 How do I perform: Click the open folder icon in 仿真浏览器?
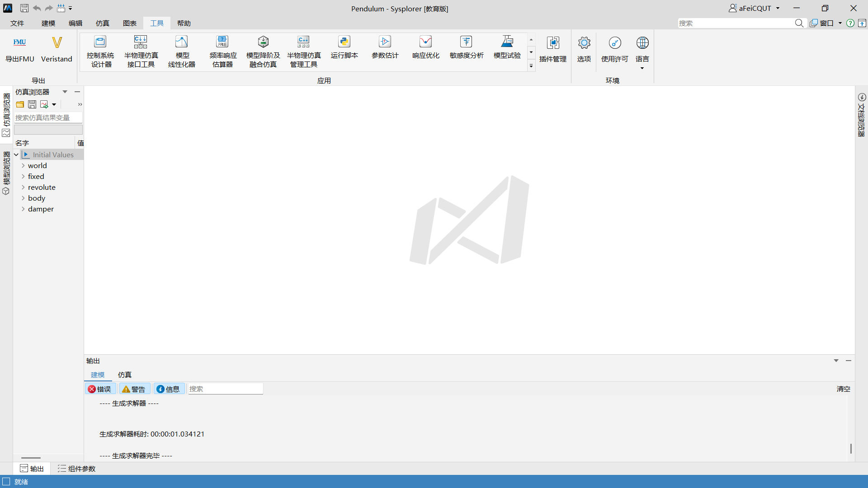coord(20,104)
